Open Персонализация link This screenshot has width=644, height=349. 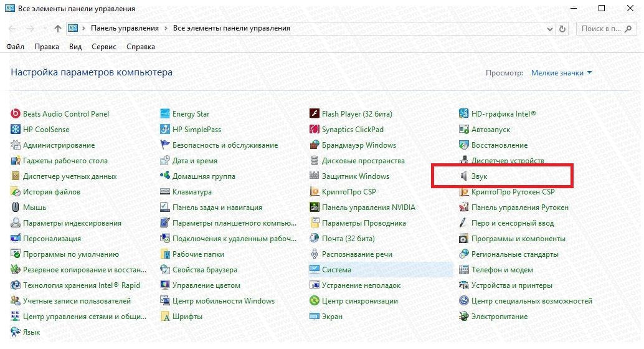tap(52, 239)
